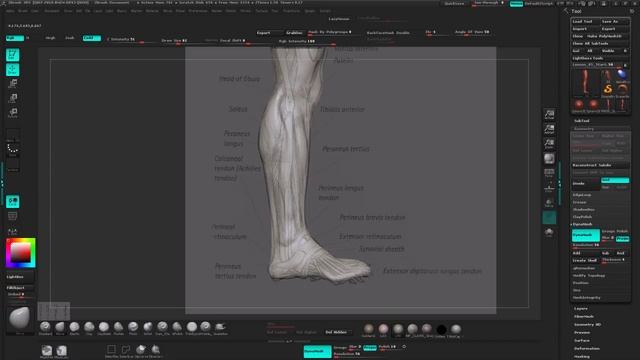Click the QuickSave button
640x360 pixels.
coord(454,4)
